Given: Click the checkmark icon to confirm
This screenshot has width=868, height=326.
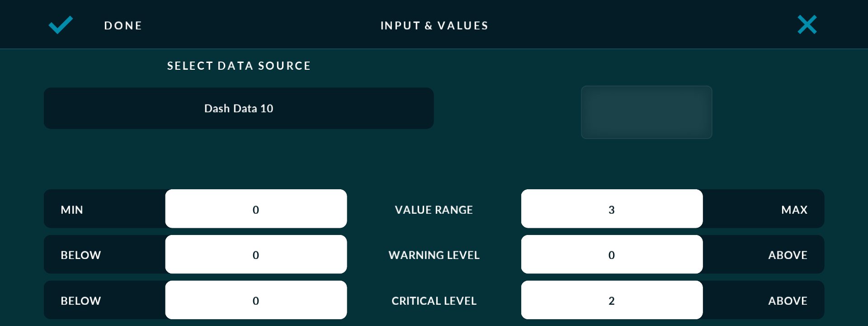Looking at the screenshot, I should [61, 25].
